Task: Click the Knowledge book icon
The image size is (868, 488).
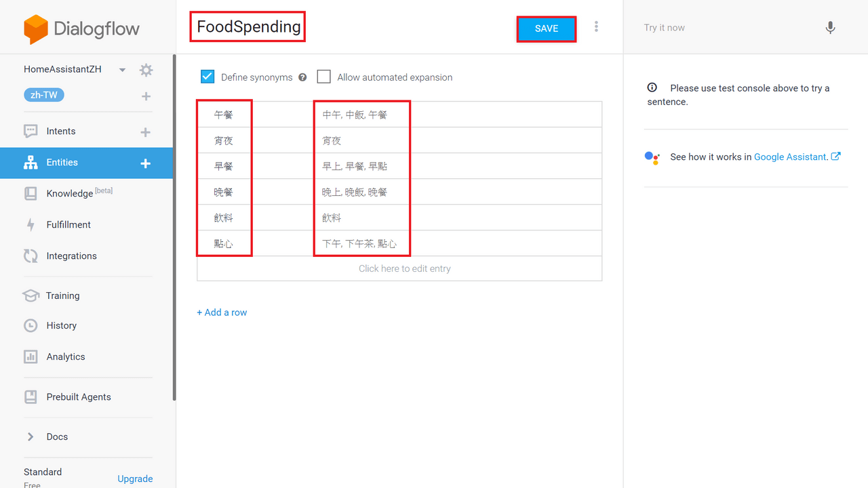Action: click(x=31, y=194)
